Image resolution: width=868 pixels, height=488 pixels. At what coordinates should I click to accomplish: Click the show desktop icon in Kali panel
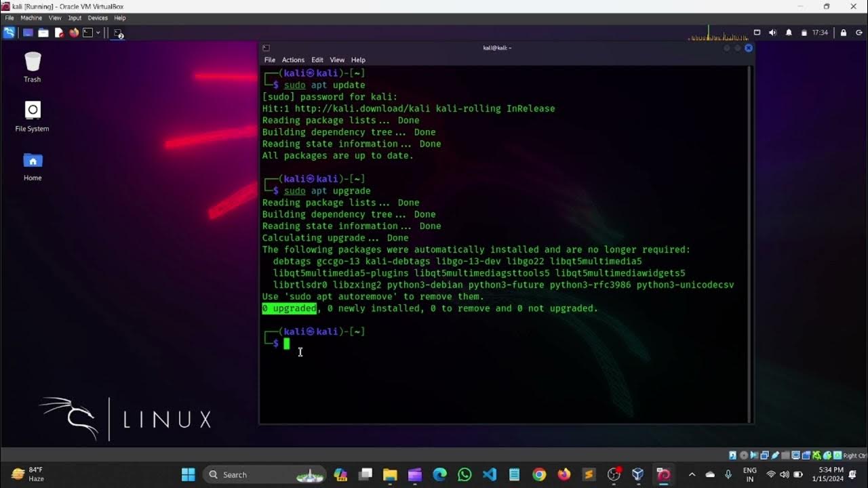coord(28,33)
